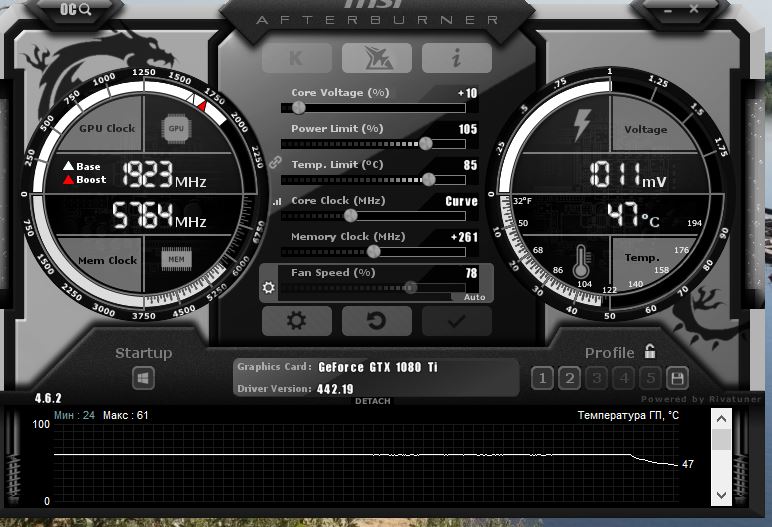This screenshot has height=527, width=772.
Task: Select profile slot 3
Action: [596, 378]
